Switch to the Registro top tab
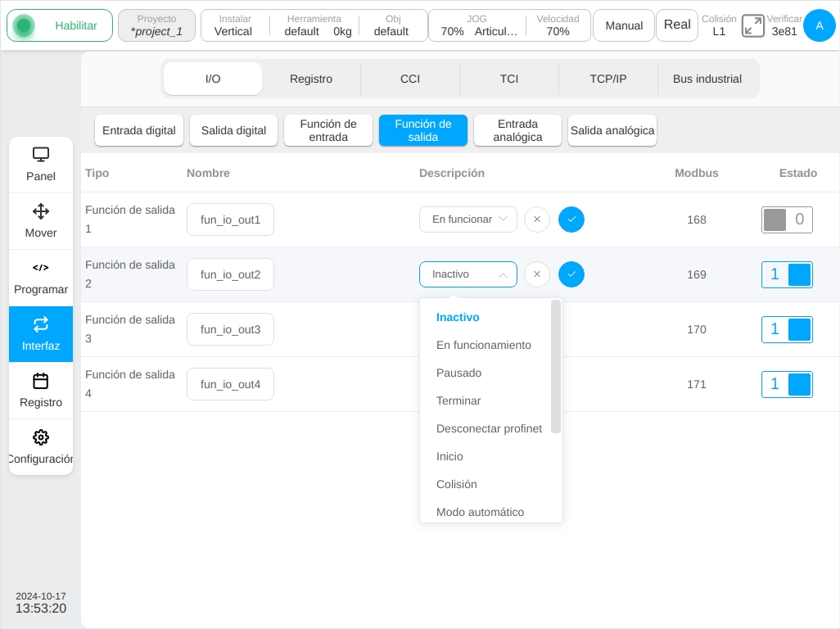The height and width of the screenshot is (629, 840). click(311, 79)
